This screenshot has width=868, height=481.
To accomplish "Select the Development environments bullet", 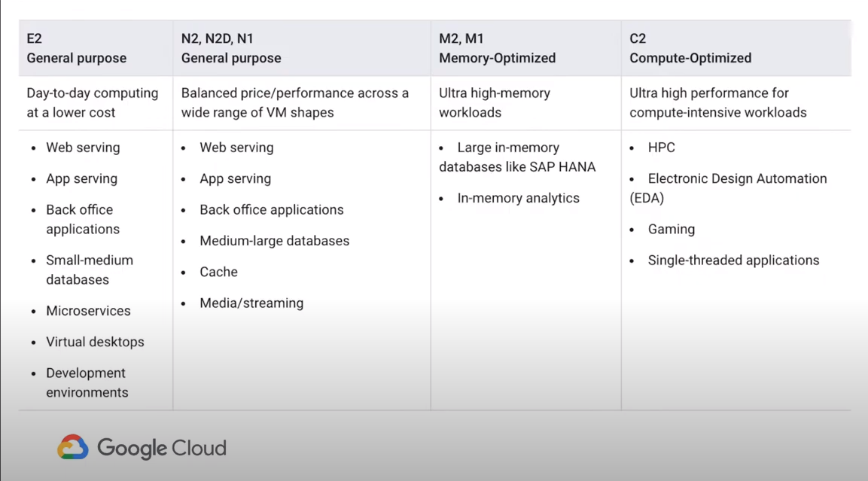I will (87, 382).
